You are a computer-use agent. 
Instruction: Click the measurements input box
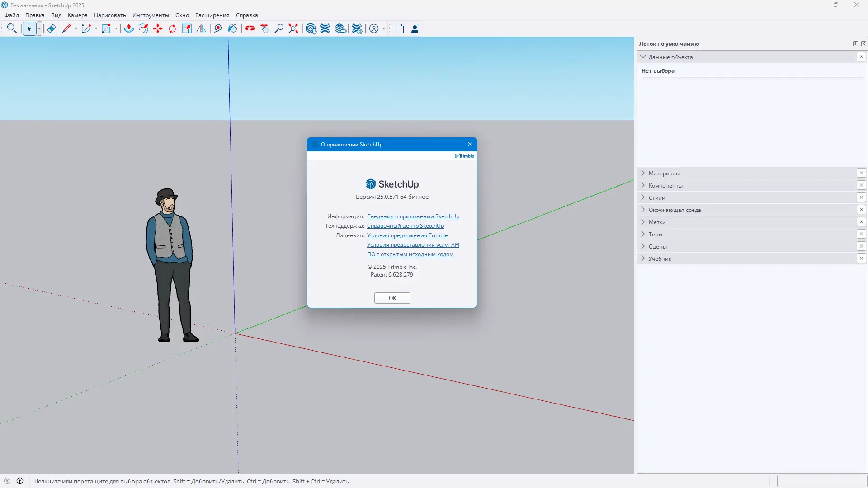821,481
